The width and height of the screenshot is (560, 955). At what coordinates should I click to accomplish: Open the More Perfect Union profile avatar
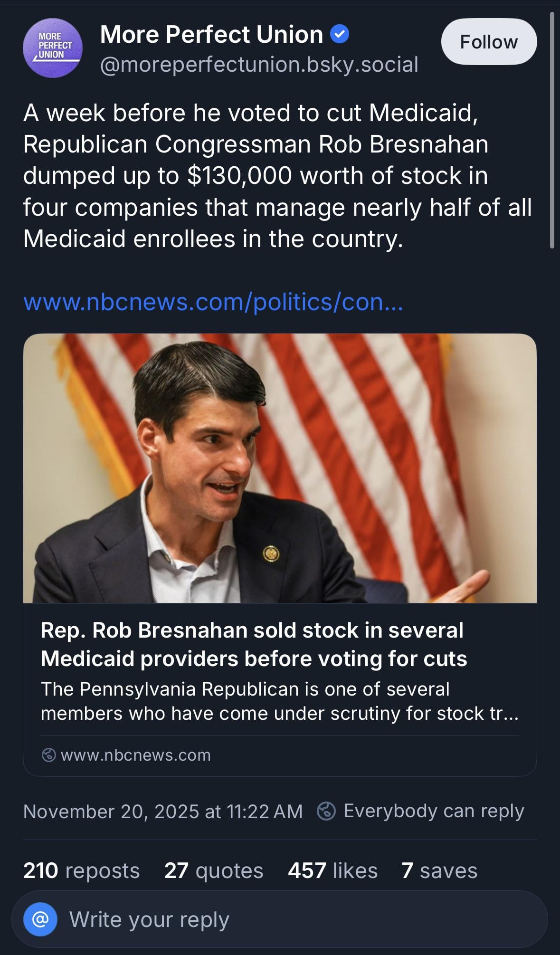click(53, 48)
